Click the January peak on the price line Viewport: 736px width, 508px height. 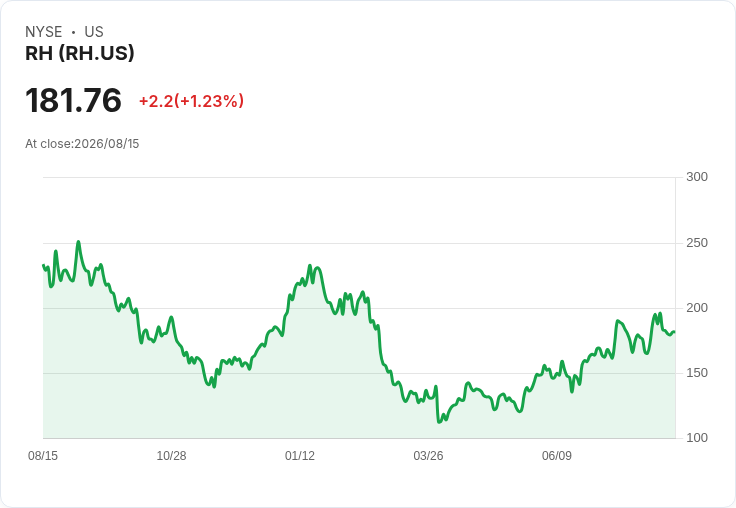coord(310,266)
